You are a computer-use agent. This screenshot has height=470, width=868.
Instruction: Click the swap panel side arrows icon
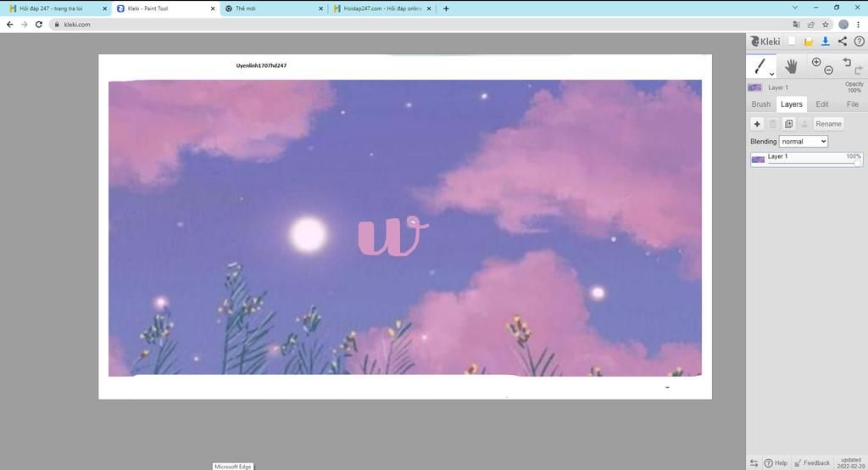[x=754, y=463]
